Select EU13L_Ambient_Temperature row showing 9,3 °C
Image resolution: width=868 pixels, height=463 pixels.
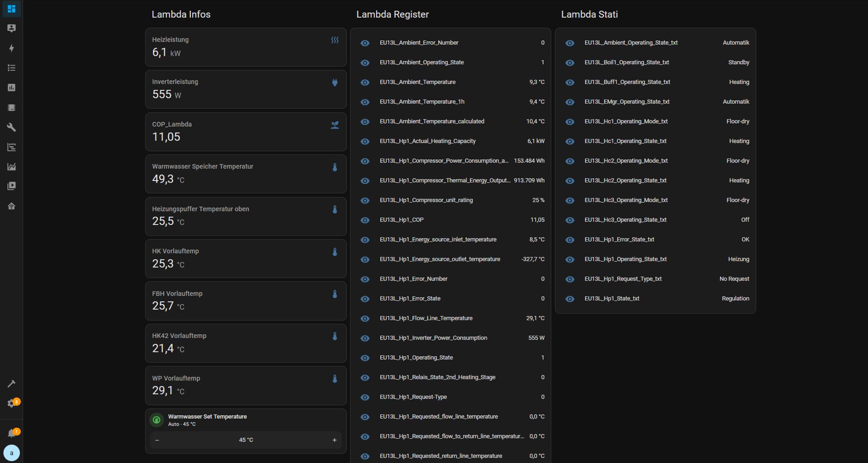(450, 82)
